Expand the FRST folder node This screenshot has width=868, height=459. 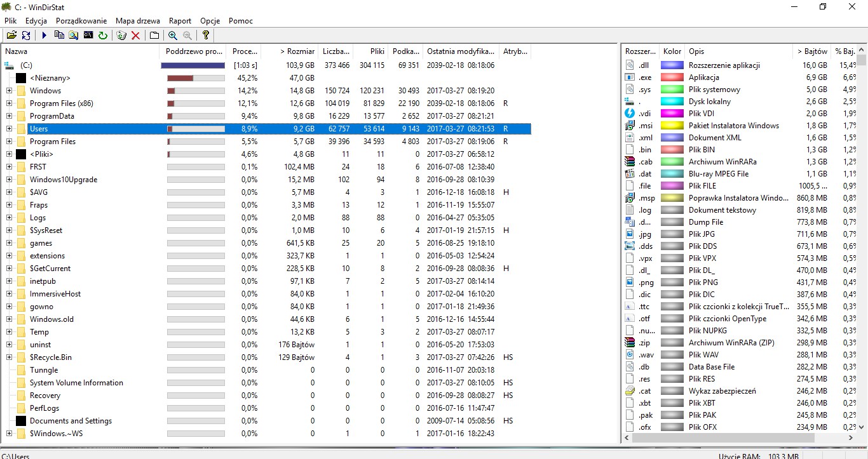click(9, 167)
